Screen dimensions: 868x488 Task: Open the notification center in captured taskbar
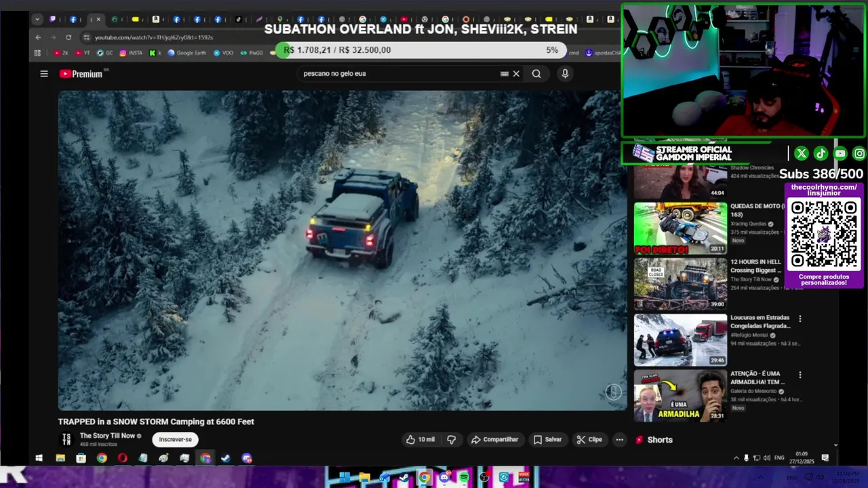(825, 458)
